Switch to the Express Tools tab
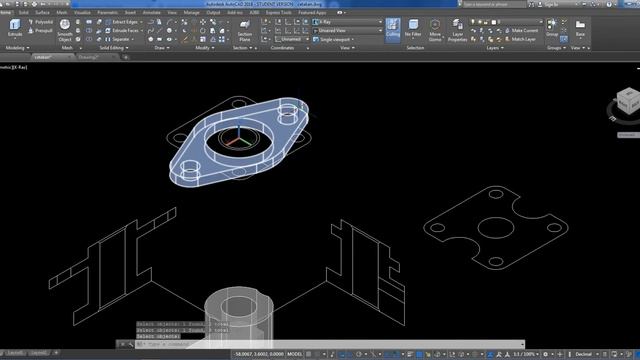This screenshot has width=640, height=360. pyautogui.click(x=279, y=13)
